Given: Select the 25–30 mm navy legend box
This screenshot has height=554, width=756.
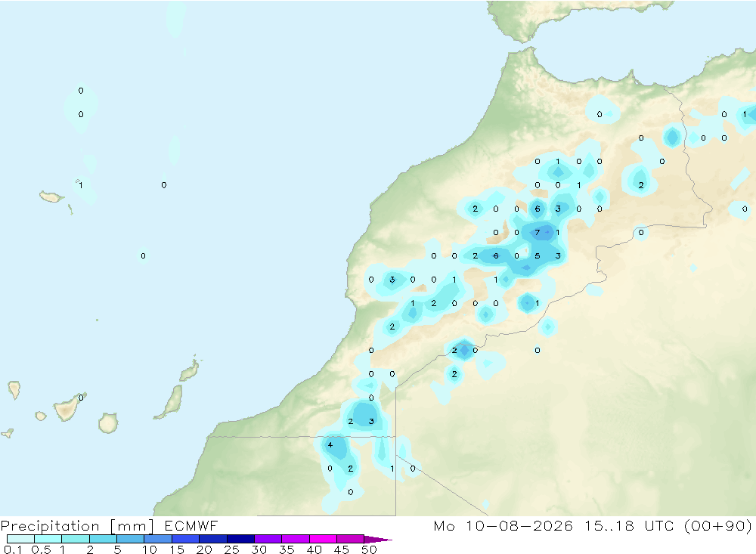Looking at the screenshot, I should [240, 539].
